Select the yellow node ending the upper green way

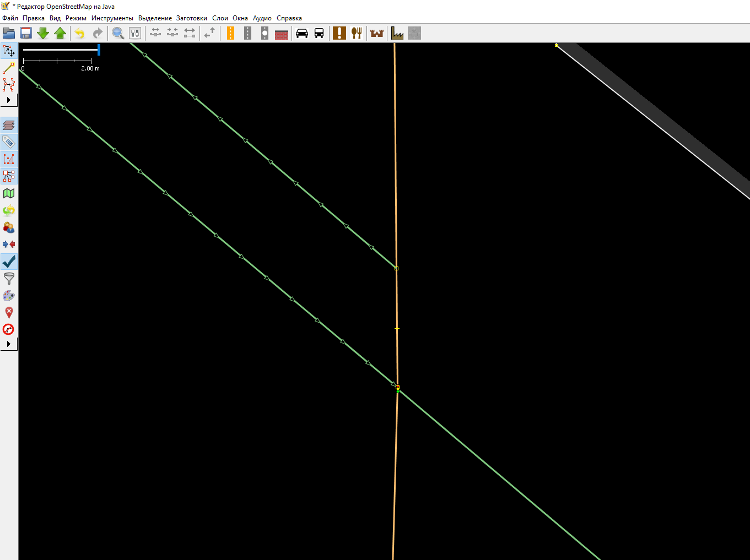396,269
